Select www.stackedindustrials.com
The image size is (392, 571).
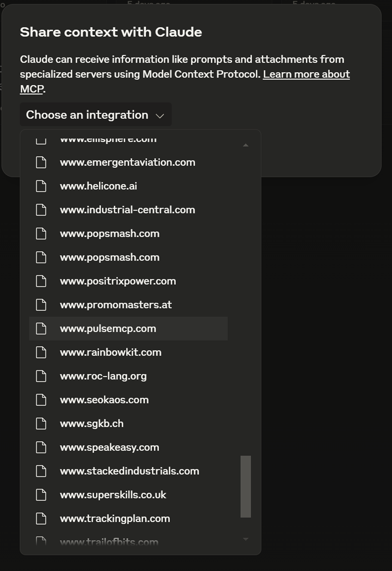tap(128, 471)
